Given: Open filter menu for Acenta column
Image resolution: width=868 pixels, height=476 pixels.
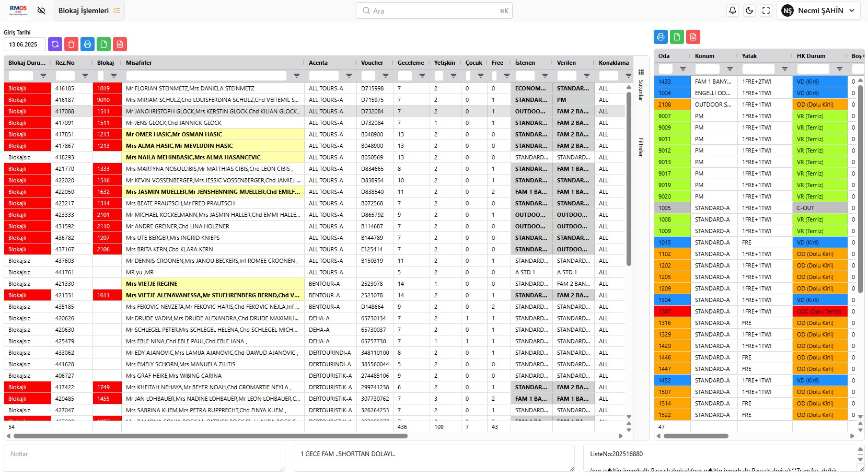Looking at the screenshot, I should tap(349, 76).
